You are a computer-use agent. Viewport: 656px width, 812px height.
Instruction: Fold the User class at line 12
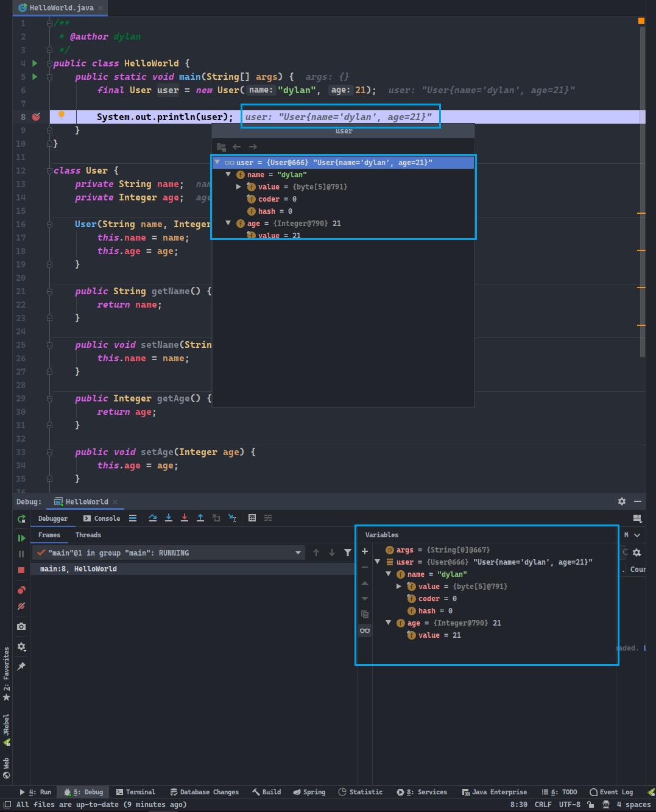(x=49, y=171)
